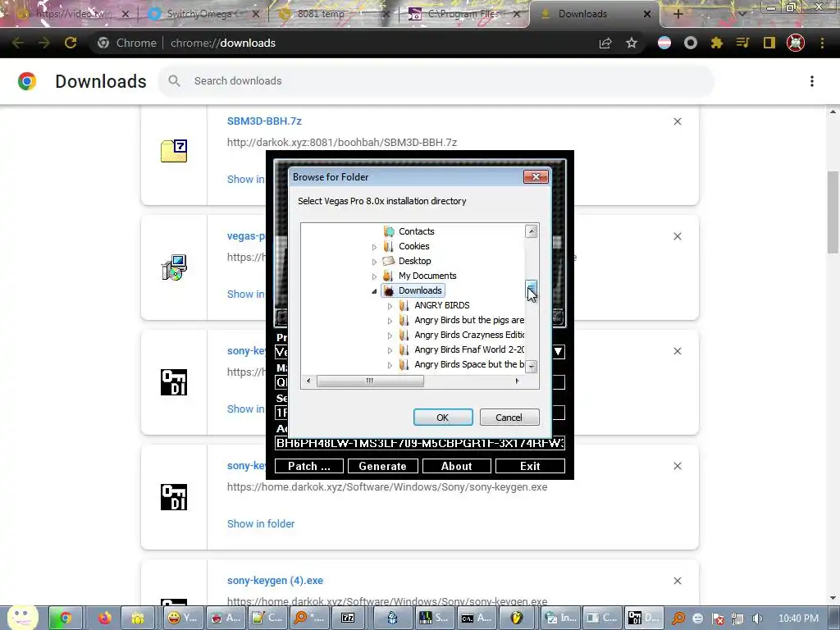Click the chrome://downloads address bar
The image size is (840, 630).
(343, 43)
